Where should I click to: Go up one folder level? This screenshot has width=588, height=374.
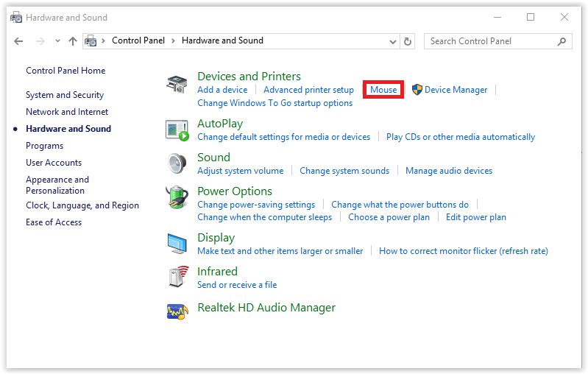73,41
